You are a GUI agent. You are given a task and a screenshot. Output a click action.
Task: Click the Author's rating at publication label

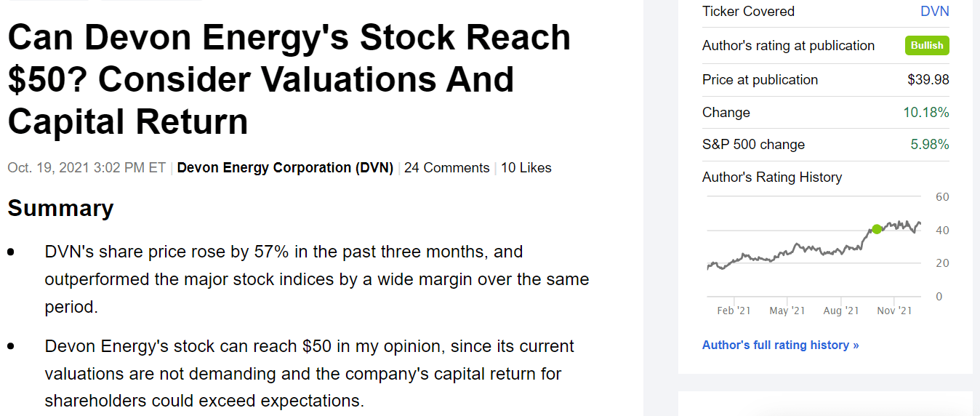pyautogui.click(x=789, y=46)
